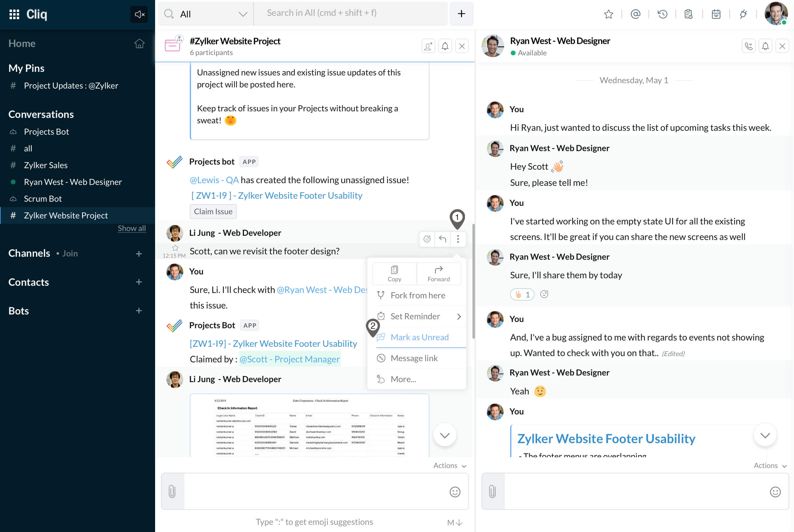Toggle bell notification in Zylker Website Project header
Viewport: 794px width, 532px height.
(x=445, y=46)
